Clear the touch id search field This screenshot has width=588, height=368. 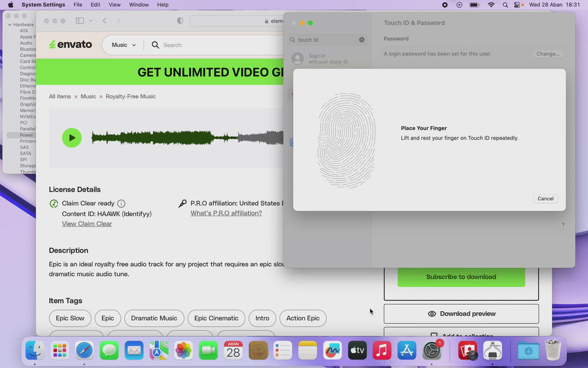click(362, 40)
